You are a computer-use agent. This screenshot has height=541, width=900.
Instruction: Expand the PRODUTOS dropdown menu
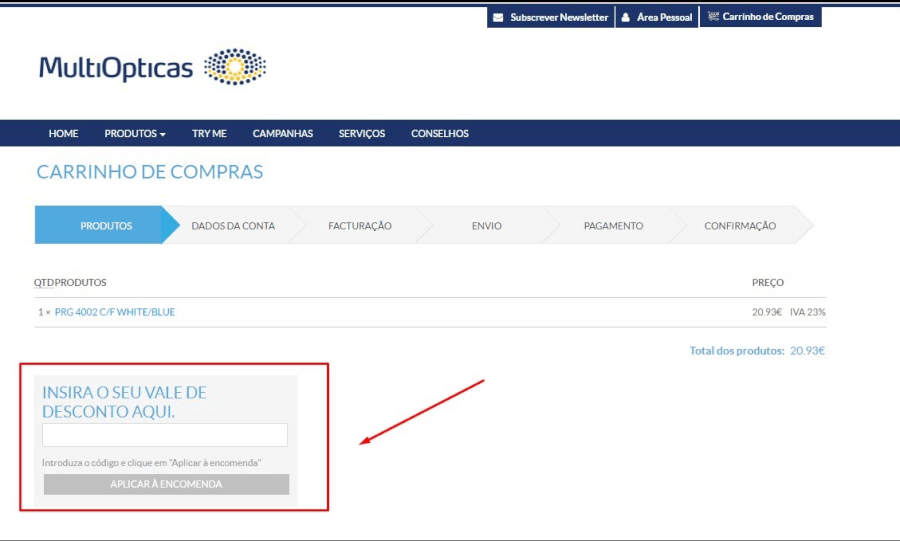point(135,133)
